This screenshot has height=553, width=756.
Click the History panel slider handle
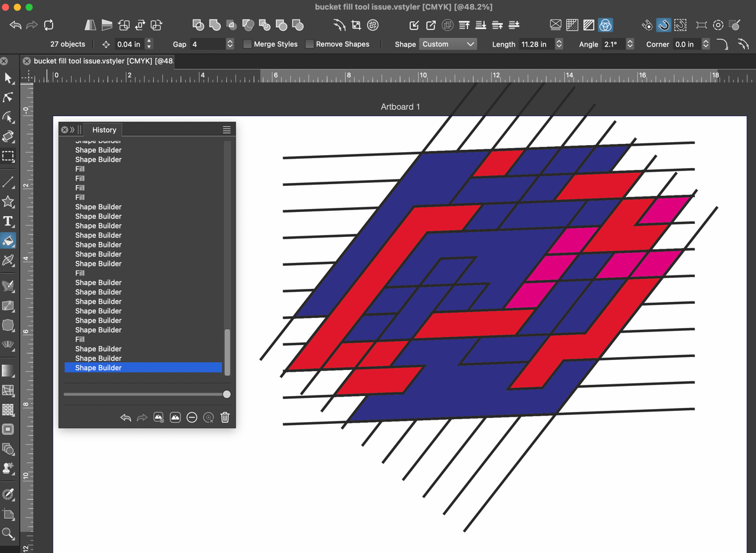click(227, 394)
